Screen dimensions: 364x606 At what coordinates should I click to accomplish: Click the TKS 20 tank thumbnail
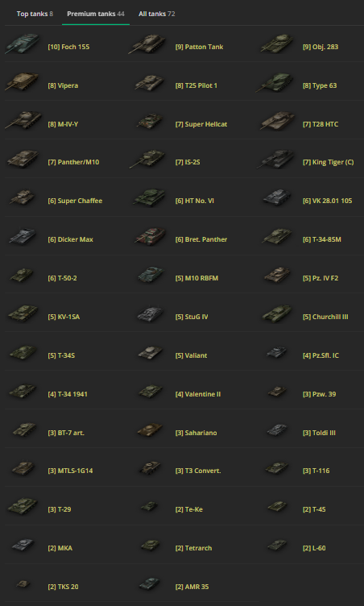(x=23, y=584)
